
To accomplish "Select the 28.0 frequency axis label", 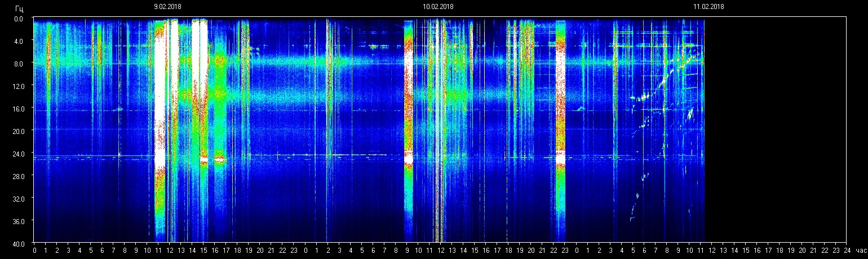I will (18, 176).
